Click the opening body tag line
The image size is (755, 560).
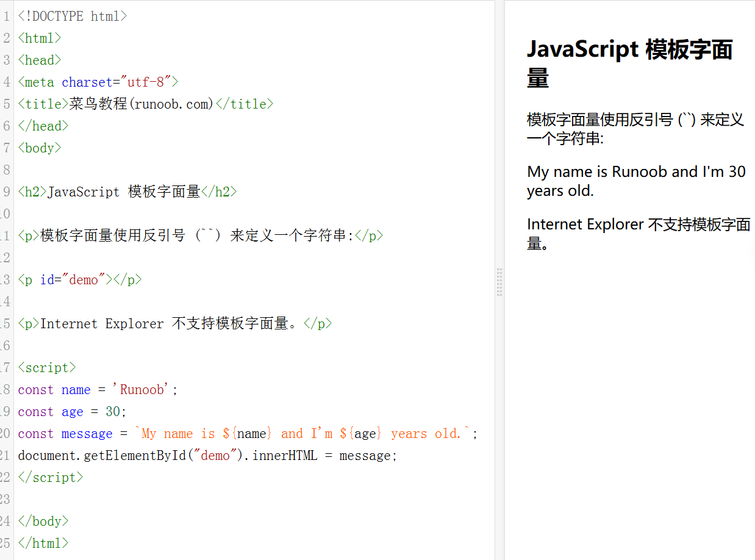coord(40,148)
